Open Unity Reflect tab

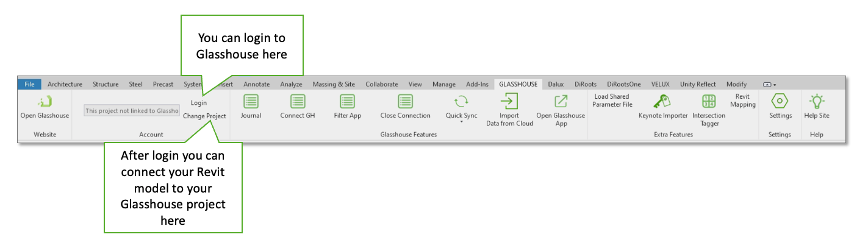tap(698, 84)
